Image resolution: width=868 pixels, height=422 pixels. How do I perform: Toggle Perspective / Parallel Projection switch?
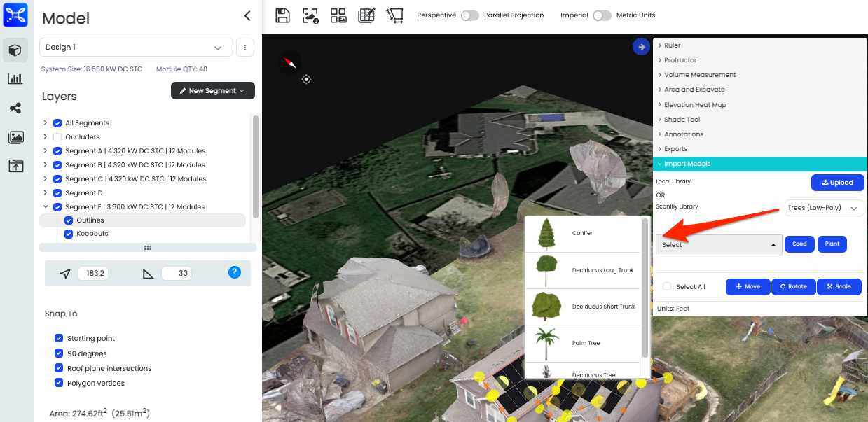click(470, 15)
